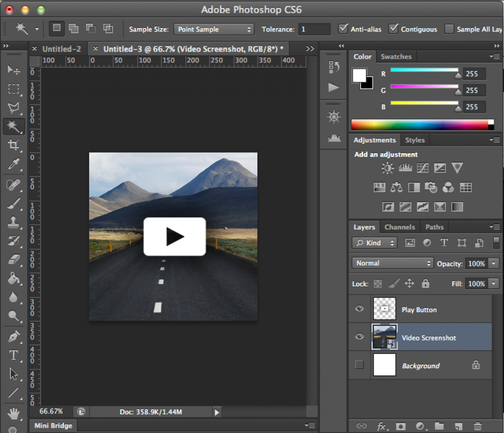Enable Sample All Layers
This screenshot has width=504, height=433.
pos(449,29)
